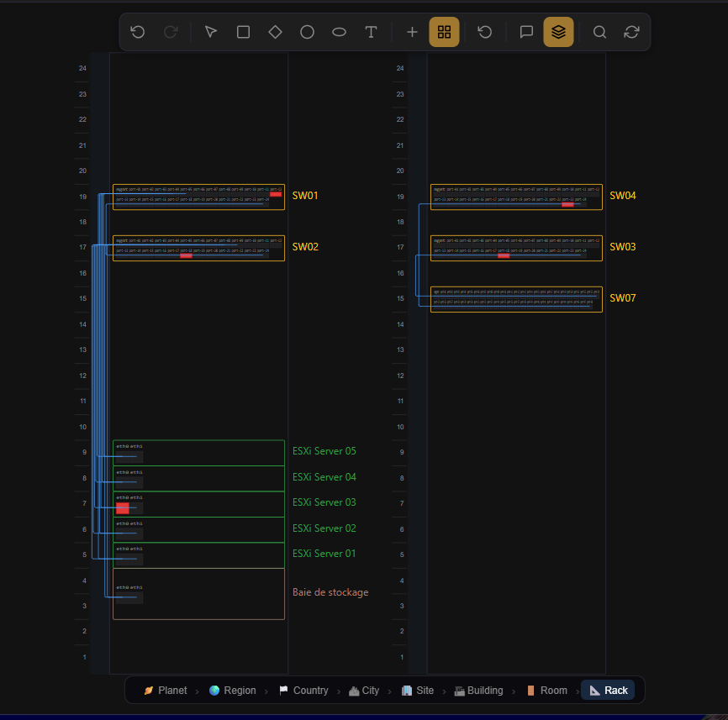Click the flag icon next to Country
The width and height of the screenshot is (728, 720).
tap(283, 691)
